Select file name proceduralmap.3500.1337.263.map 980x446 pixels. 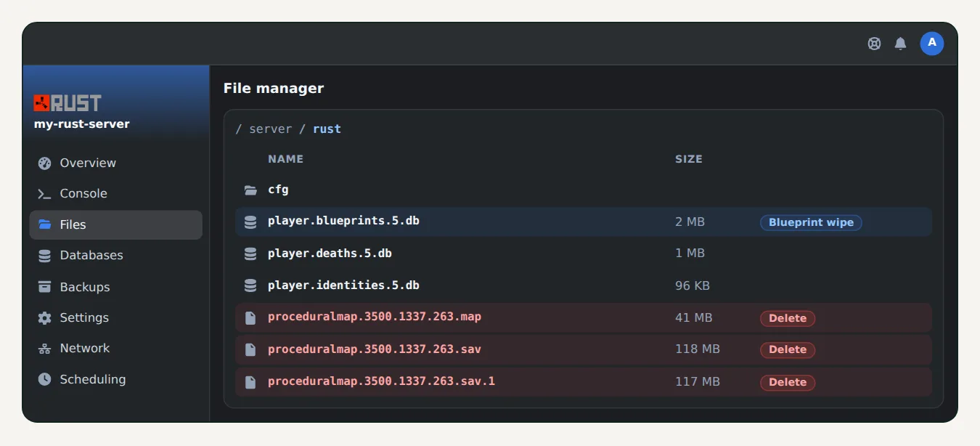click(375, 317)
